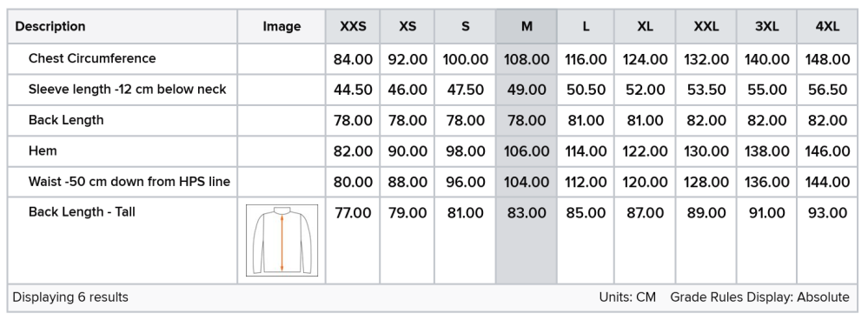The width and height of the screenshot is (868, 327).
Task: Select Waist XL value 120.00
Action: click(x=645, y=182)
